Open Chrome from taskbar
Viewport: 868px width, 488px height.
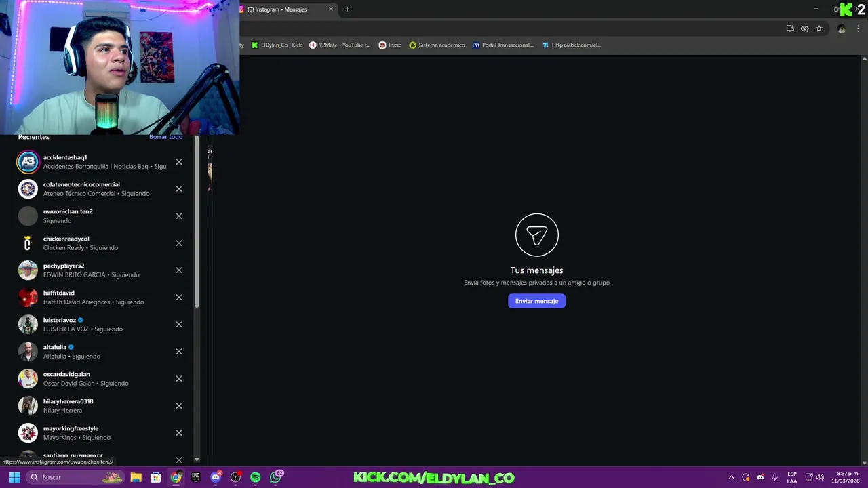coord(176,477)
